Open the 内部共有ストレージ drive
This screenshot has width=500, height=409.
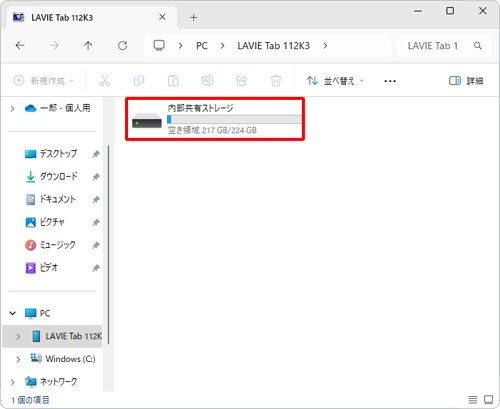point(215,119)
